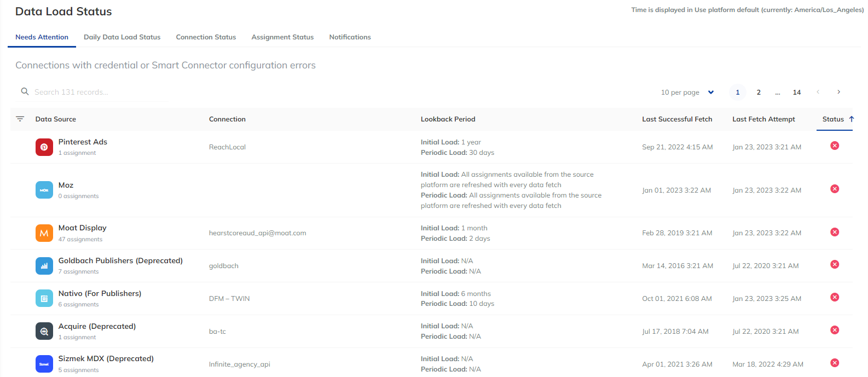Click the Pinterest Ads source icon

tap(44, 147)
